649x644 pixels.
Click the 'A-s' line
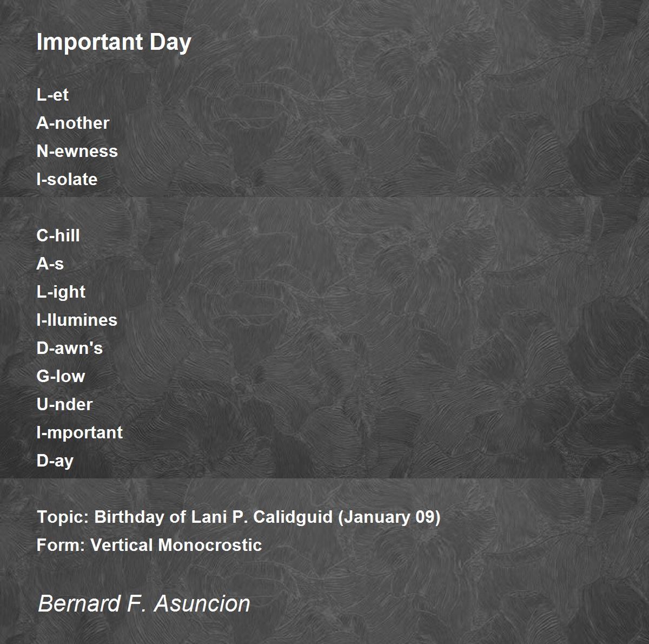(x=50, y=264)
